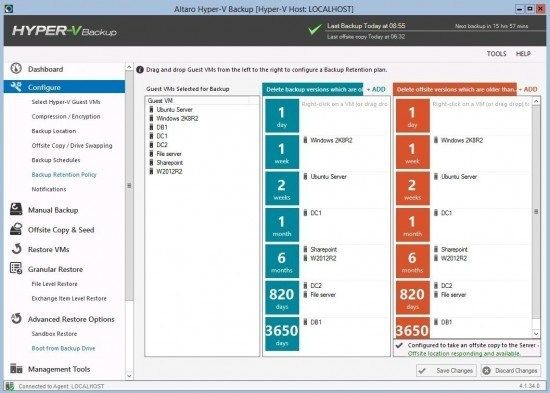The image size is (550, 393).
Task: Click the teal 1 day backup tile
Action: 282,116
